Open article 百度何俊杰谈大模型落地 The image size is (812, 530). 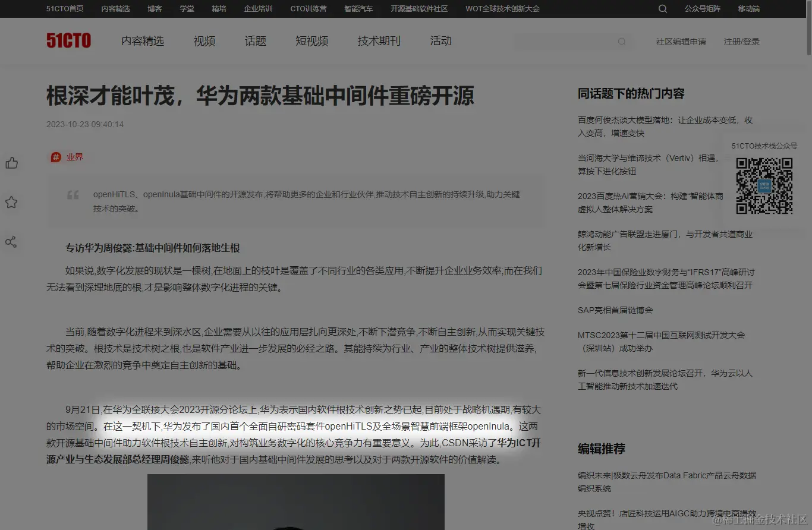665,127
